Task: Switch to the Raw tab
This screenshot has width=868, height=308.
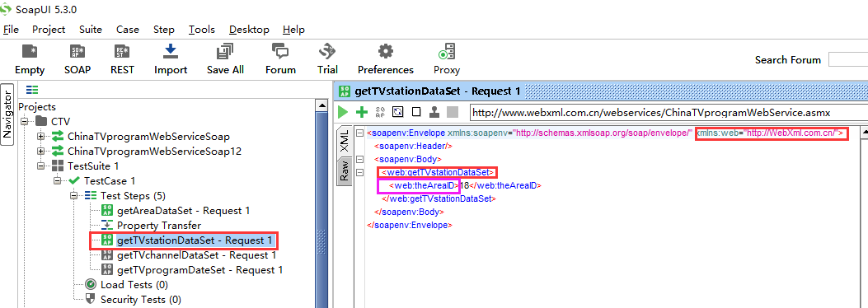Action: pos(344,170)
